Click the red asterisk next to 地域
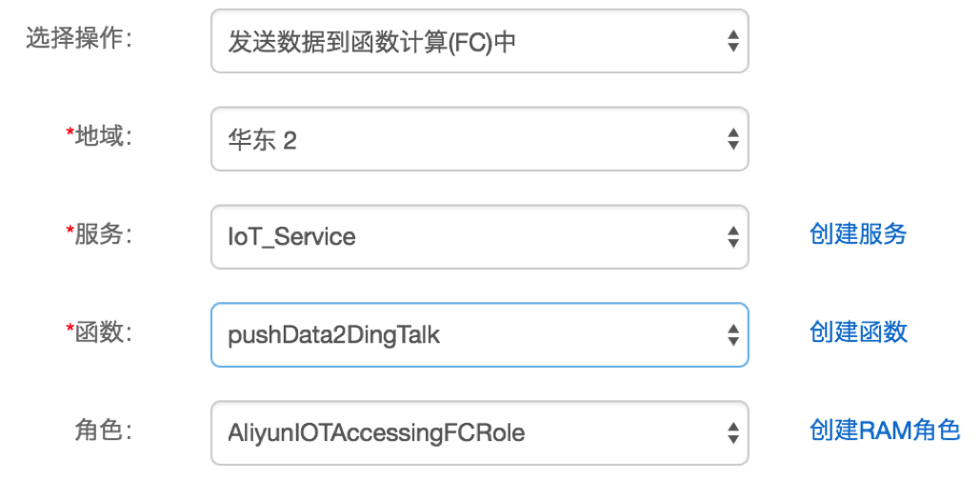Image resolution: width=980 pixels, height=480 pixels. coord(70,135)
